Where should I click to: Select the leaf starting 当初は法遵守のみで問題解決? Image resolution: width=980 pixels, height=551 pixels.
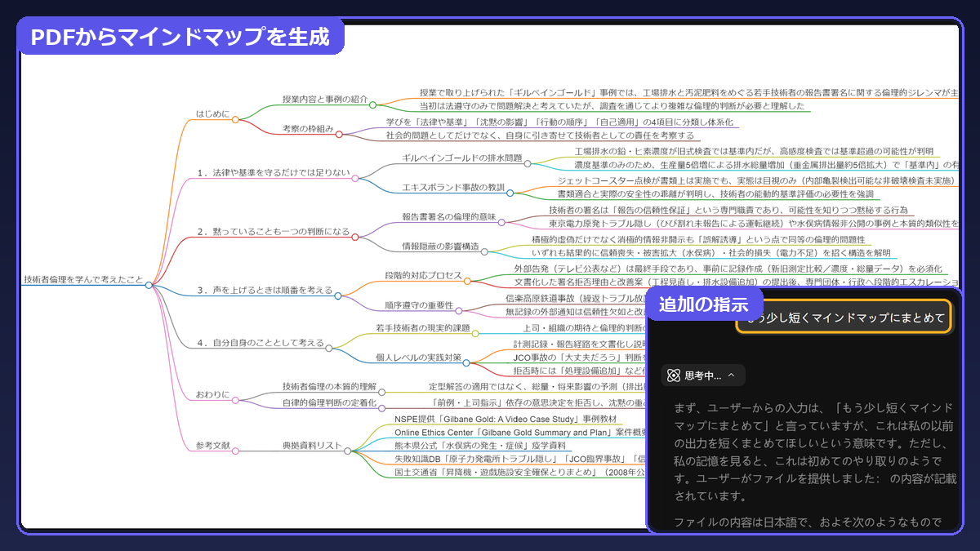612,106
